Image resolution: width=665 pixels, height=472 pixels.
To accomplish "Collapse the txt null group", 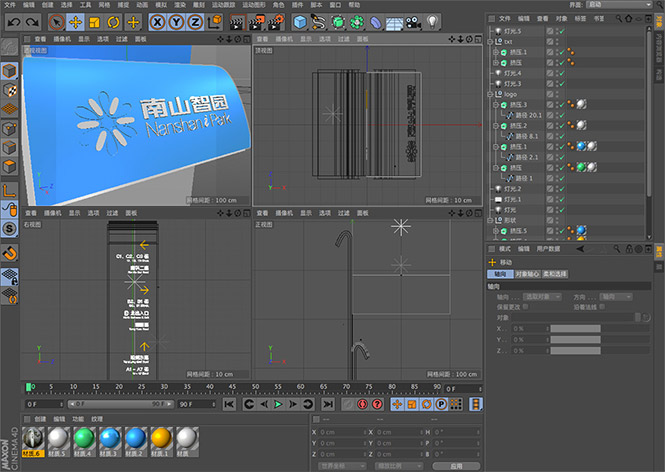I will coord(490,42).
